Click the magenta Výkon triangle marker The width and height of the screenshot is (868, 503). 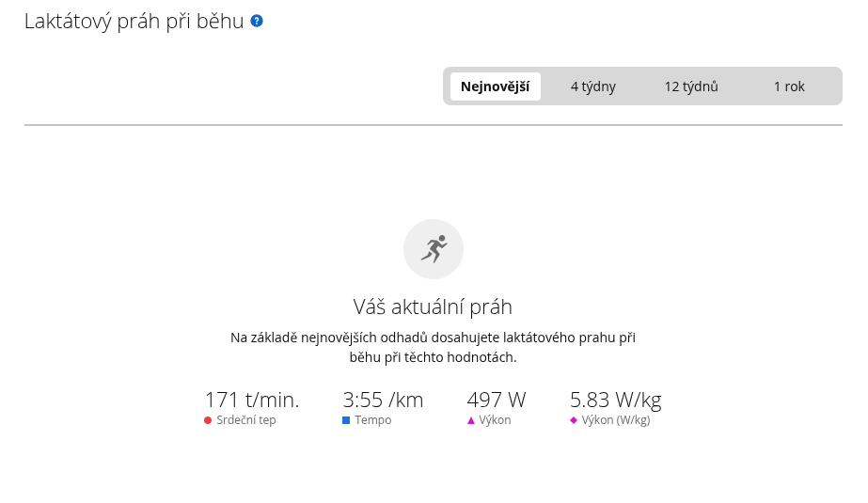click(x=471, y=420)
